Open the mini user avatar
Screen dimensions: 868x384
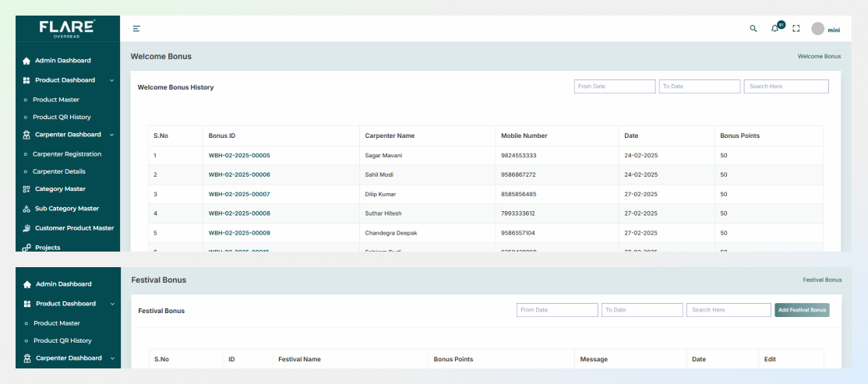point(817,29)
